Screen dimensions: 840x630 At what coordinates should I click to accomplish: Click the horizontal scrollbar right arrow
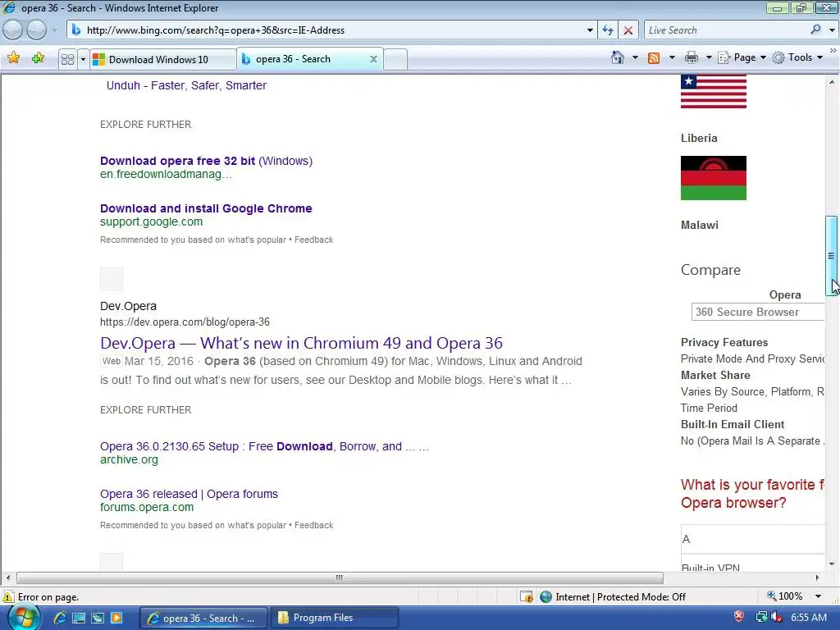pyautogui.click(x=818, y=577)
